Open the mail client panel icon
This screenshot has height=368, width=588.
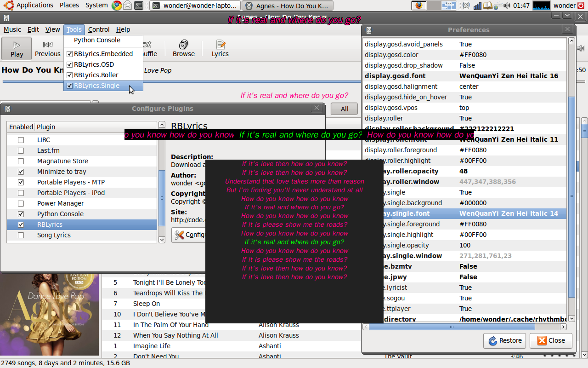click(x=127, y=6)
